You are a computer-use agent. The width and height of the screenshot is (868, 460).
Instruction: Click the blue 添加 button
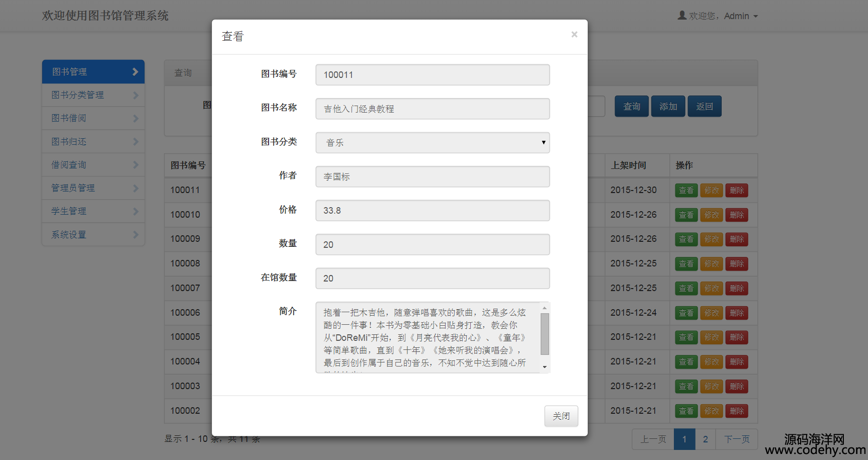(x=668, y=107)
